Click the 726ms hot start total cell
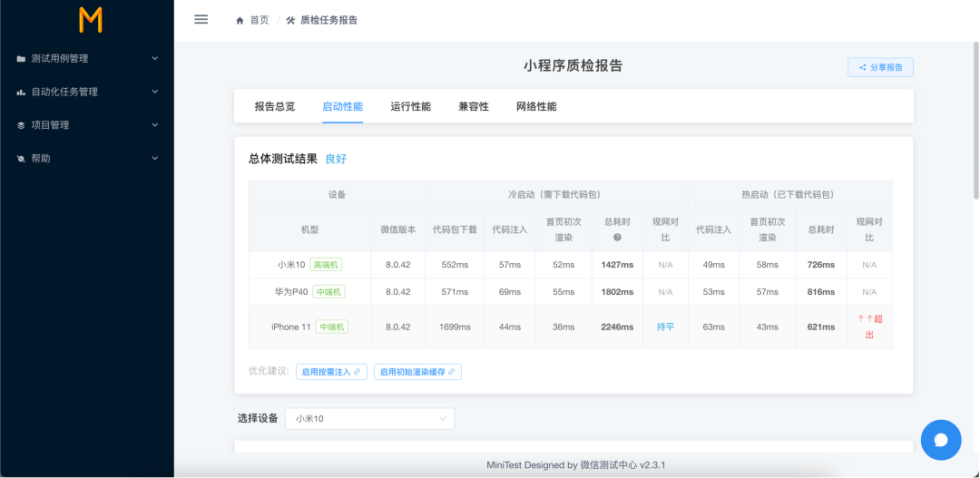 click(821, 265)
